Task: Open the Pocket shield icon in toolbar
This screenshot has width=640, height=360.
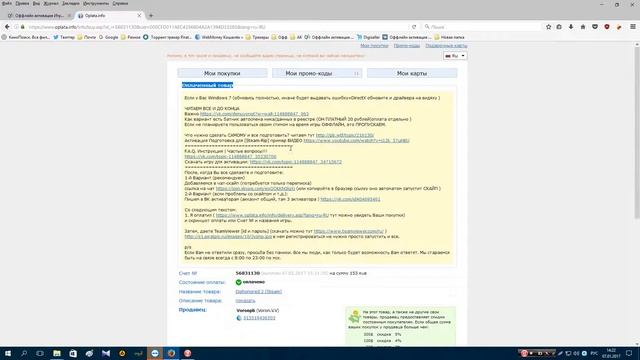Action: tap(595, 27)
